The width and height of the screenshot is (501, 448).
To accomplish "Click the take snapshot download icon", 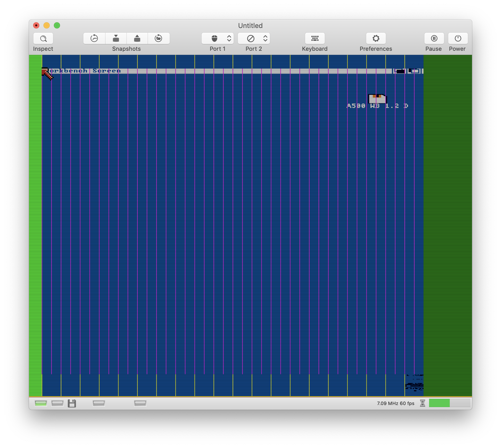I will [116, 39].
